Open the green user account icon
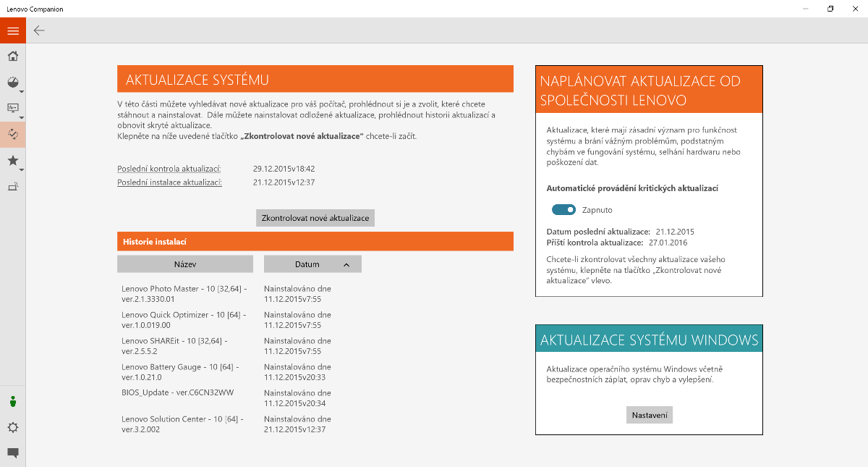Image resolution: width=868 pixels, height=467 pixels. (12, 401)
